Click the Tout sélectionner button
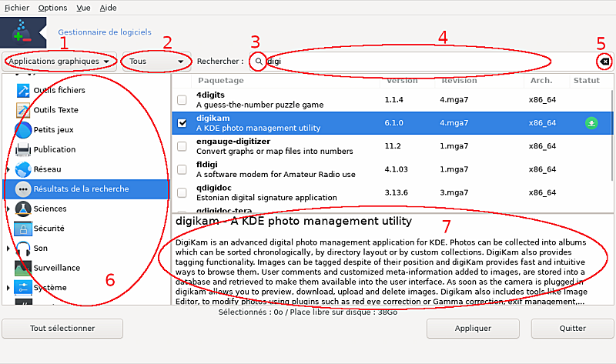The width and height of the screenshot is (616, 364). coord(62,328)
